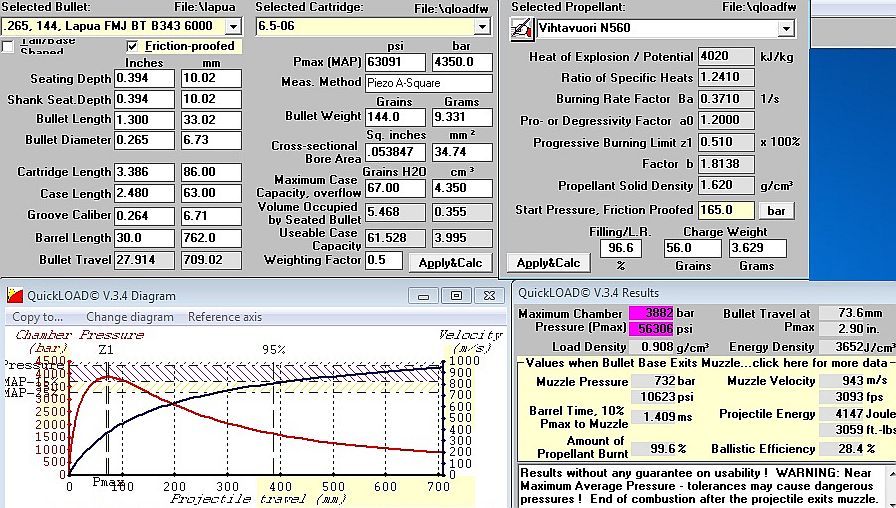
Task: Click the Cartridge Length inches field
Action: click(144, 172)
